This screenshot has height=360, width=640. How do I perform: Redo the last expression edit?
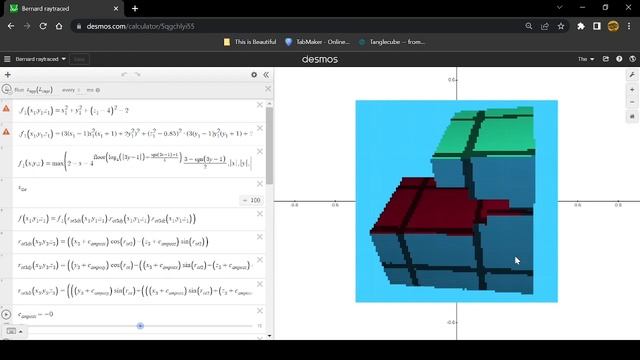pos(138,75)
